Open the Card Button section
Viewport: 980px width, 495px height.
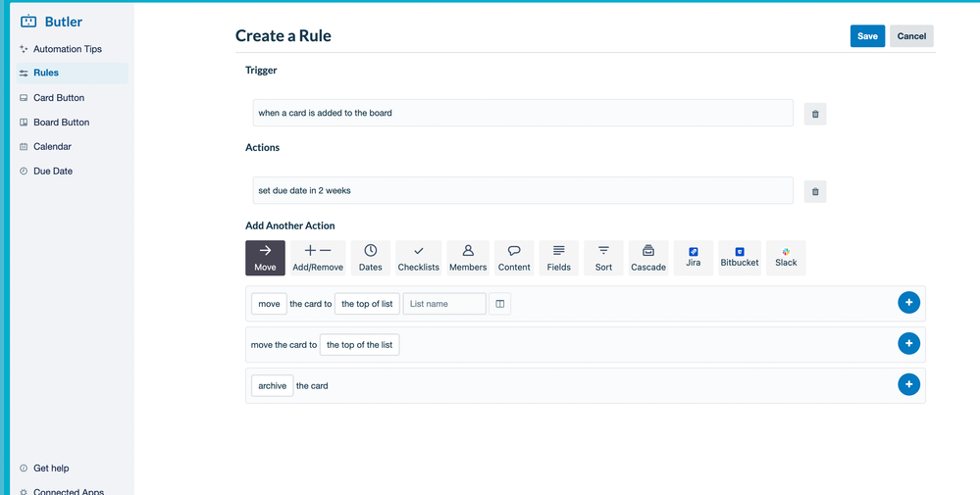[59, 97]
